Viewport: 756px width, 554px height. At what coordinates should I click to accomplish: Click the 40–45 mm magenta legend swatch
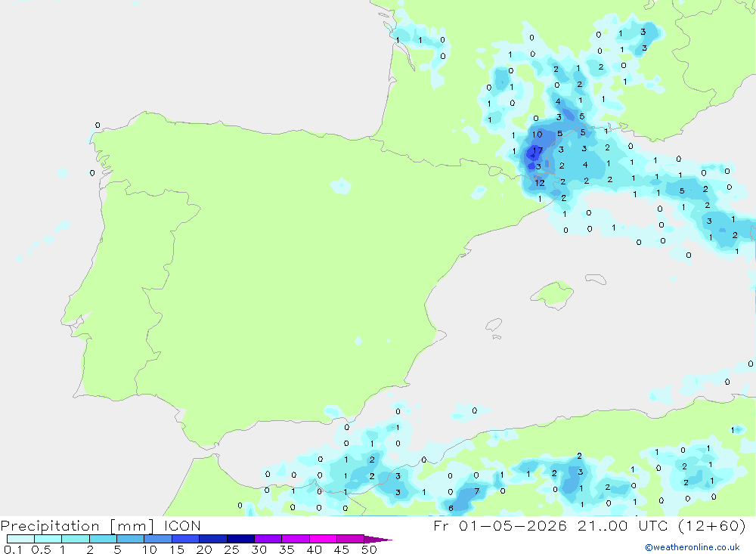[x=323, y=539]
